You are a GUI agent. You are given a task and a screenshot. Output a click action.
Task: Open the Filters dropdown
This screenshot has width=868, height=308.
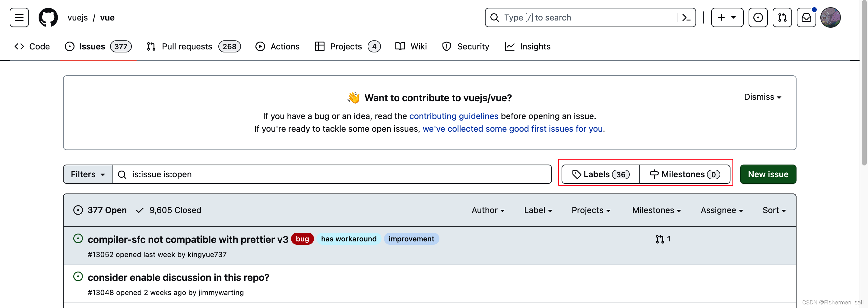tap(88, 174)
